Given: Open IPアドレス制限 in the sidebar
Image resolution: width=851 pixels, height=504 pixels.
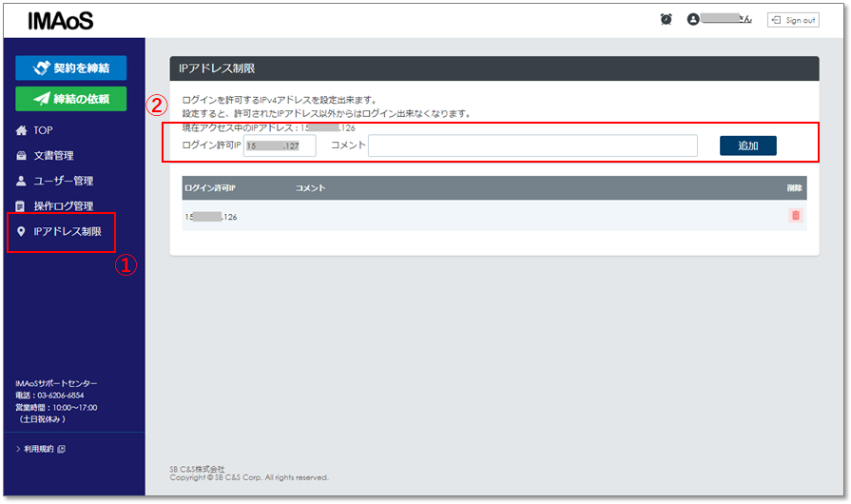Looking at the screenshot, I should tap(67, 231).
